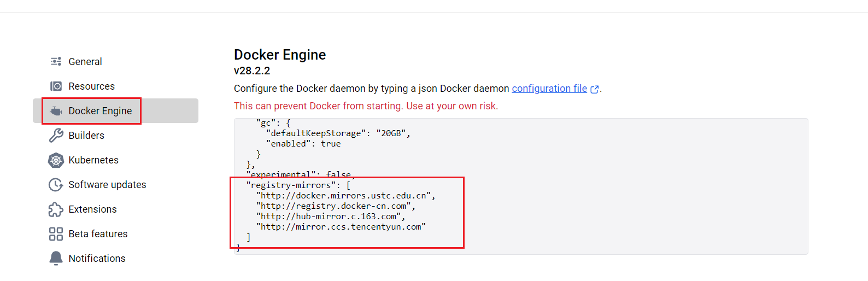The height and width of the screenshot is (281, 868).
Task: Go to the Builders settings page
Action: [86, 136]
